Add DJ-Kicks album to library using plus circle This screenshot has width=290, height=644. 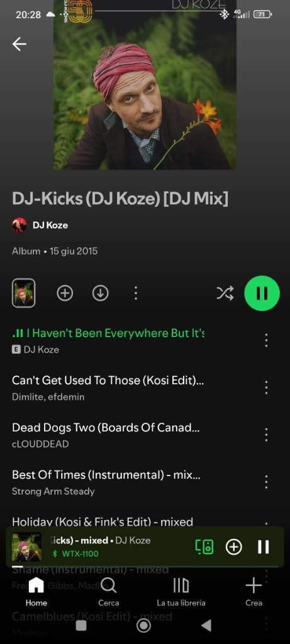pos(65,293)
